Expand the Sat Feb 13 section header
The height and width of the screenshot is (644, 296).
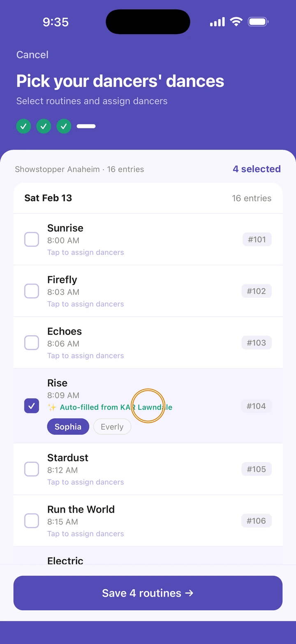148,198
